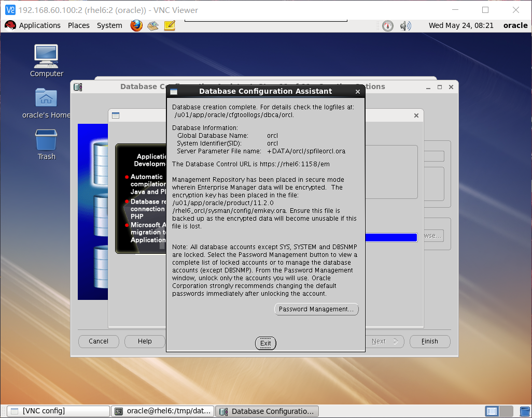
Task: Click the Help button
Action: [x=144, y=341]
